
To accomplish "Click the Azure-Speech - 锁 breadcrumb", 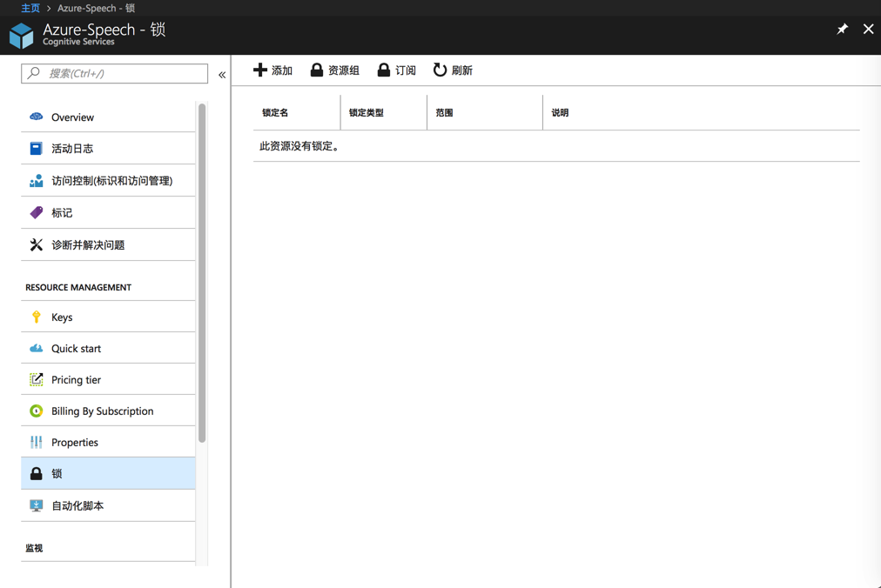I will [96, 8].
